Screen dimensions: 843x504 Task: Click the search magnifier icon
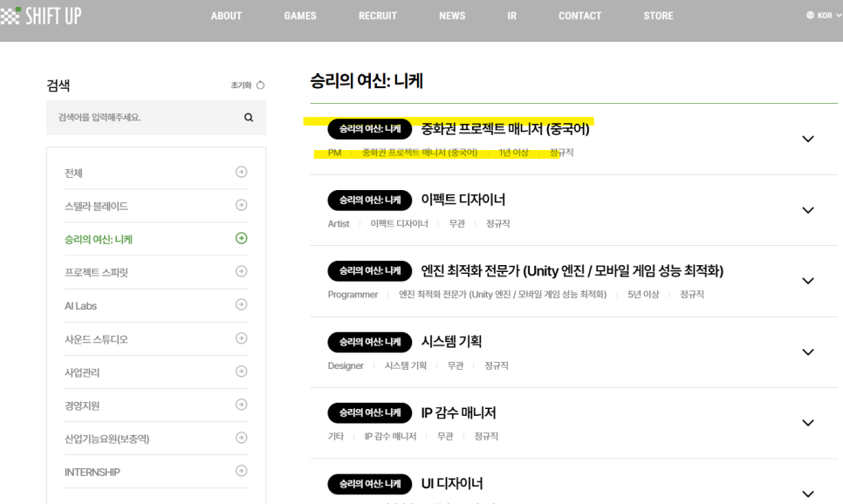coord(249,117)
